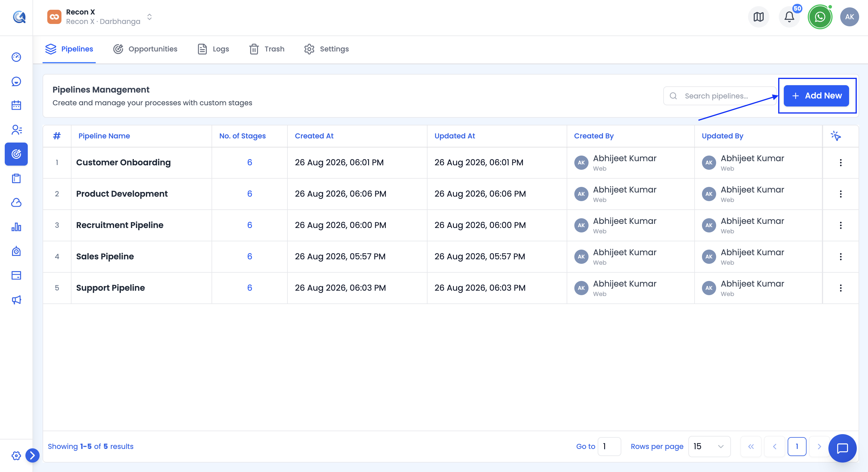This screenshot has height=472, width=868.
Task: Open the Support Pipeline row name
Action: pyautogui.click(x=110, y=288)
